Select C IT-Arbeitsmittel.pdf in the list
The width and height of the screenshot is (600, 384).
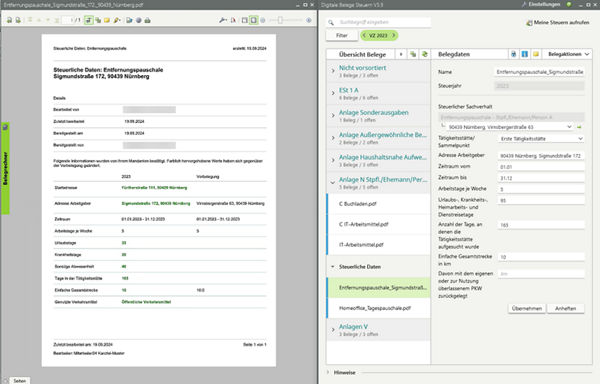click(x=378, y=225)
